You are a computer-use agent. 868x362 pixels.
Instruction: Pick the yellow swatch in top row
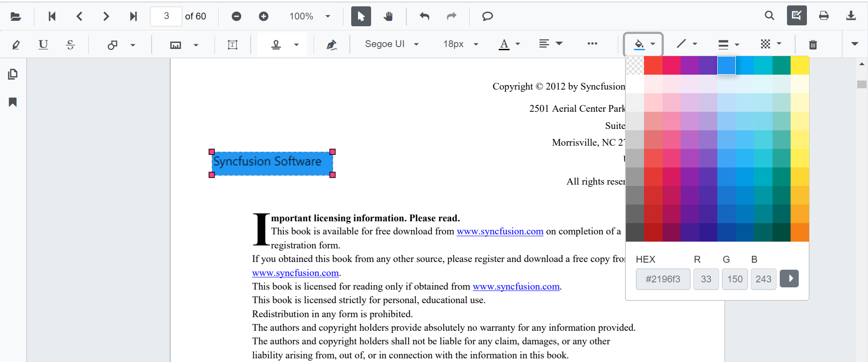[800, 65]
